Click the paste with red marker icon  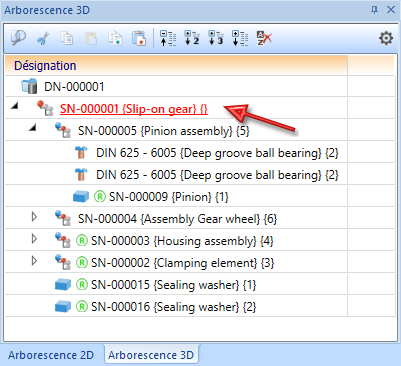coord(139,38)
